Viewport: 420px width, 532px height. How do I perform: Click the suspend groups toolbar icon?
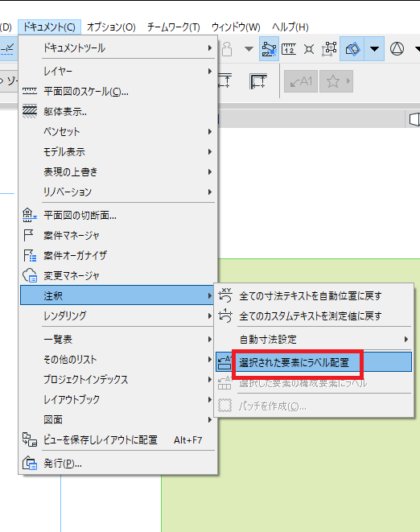point(227,49)
